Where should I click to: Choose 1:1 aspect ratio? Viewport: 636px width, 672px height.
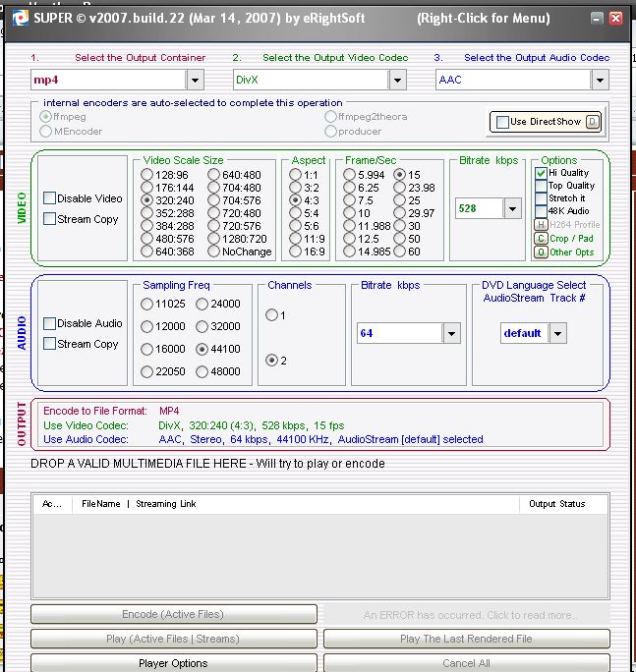295,175
